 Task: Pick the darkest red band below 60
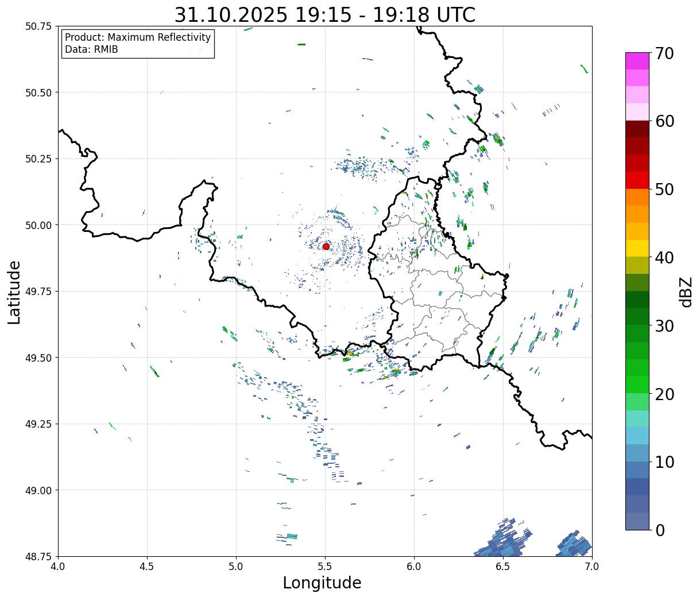point(637,129)
